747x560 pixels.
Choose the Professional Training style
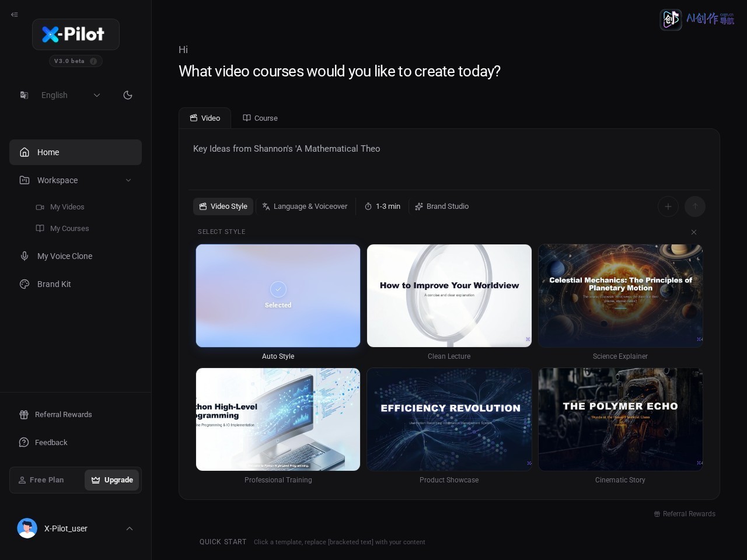click(x=278, y=419)
